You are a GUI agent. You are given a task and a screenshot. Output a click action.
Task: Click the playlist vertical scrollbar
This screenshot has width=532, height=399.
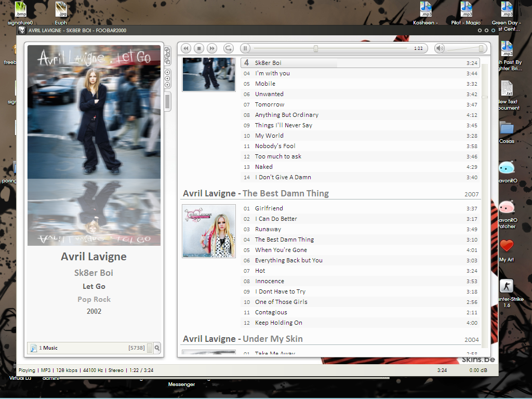(x=485, y=206)
